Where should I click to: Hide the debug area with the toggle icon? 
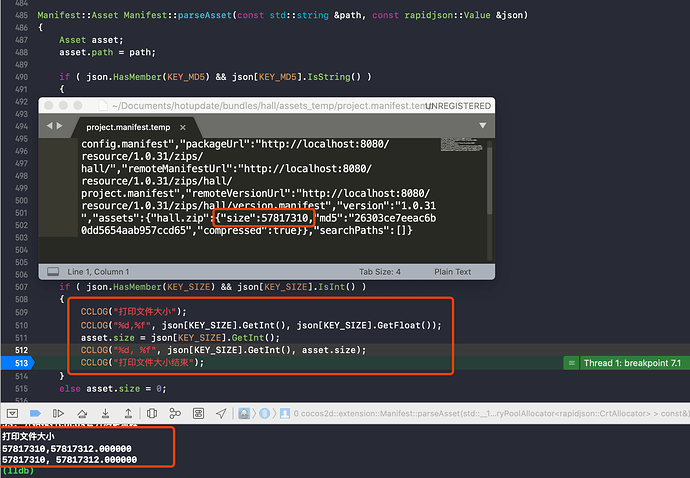(x=12, y=413)
